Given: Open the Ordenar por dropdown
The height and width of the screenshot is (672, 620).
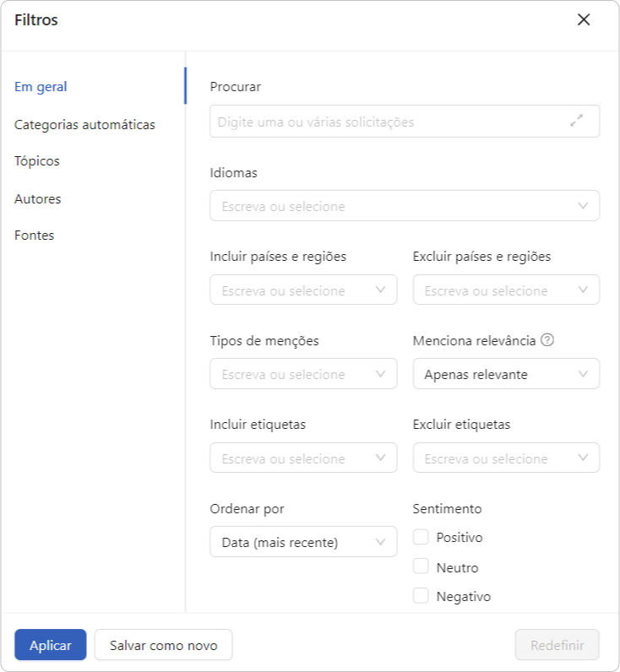Looking at the screenshot, I should tap(303, 542).
